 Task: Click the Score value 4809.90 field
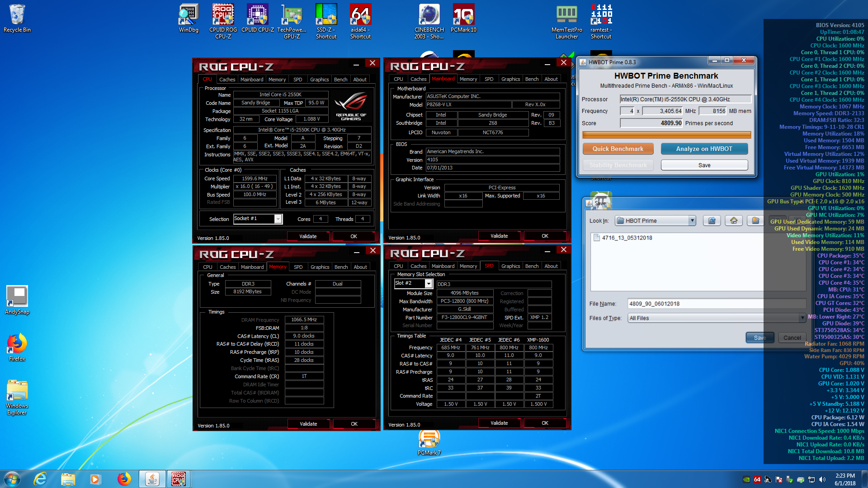[651, 123]
